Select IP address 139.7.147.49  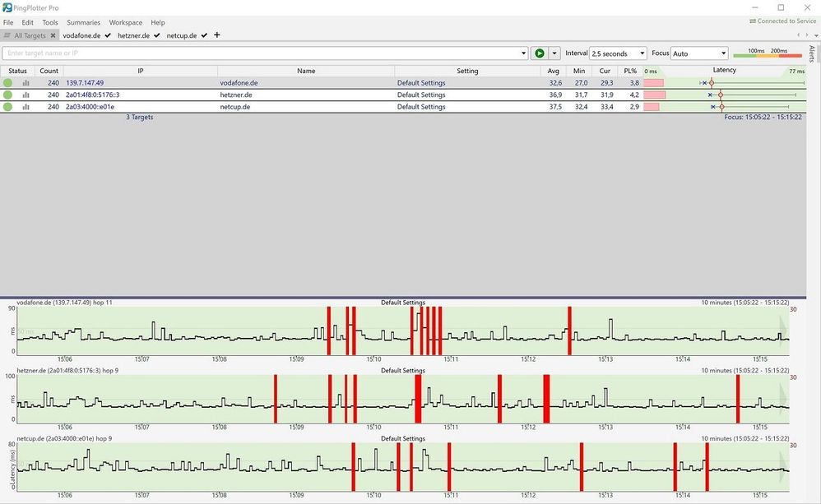point(85,83)
